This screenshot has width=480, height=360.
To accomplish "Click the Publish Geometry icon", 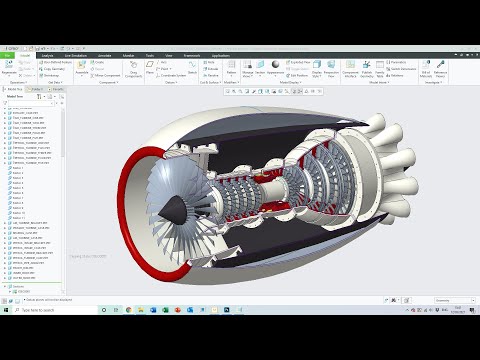I will (x=367, y=65).
